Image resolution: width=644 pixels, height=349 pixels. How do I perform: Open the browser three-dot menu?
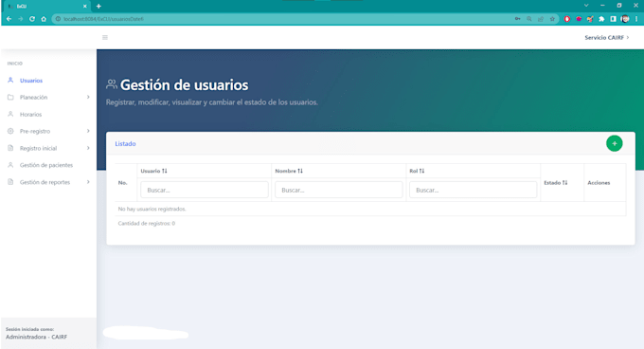(x=636, y=19)
